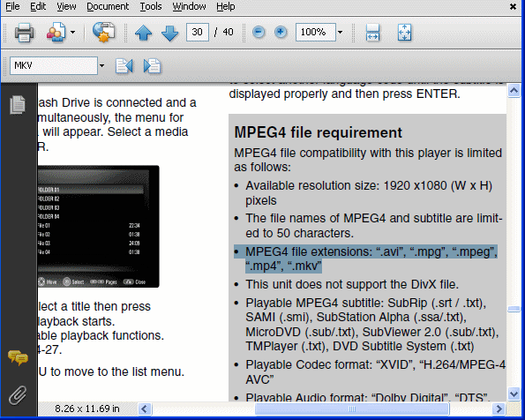Close the document with X button
This screenshot has height=420, width=525.
tap(513, 6)
